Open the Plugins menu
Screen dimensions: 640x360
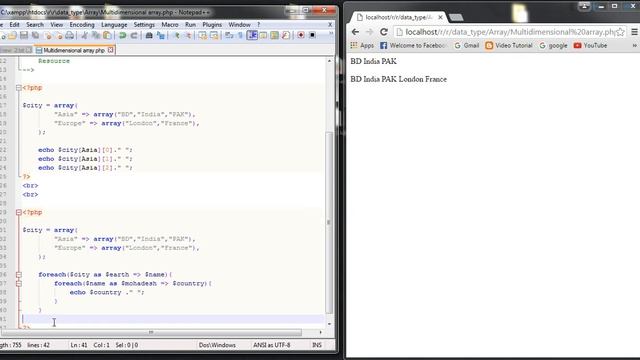click(x=212, y=24)
